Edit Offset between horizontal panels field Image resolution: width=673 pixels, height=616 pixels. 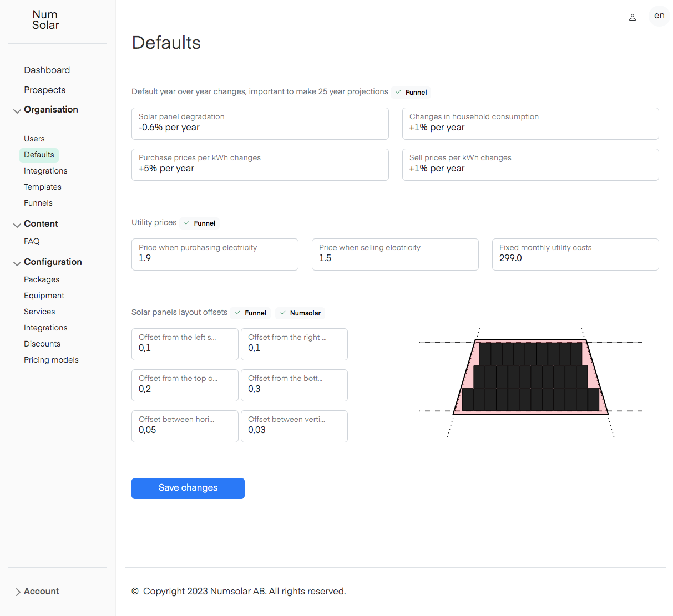[185, 426]
